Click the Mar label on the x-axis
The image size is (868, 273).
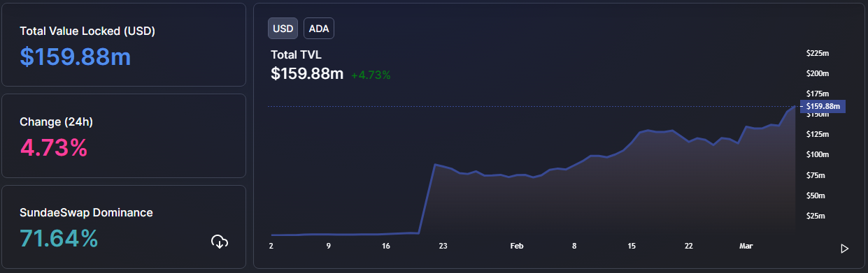[746, 246]
